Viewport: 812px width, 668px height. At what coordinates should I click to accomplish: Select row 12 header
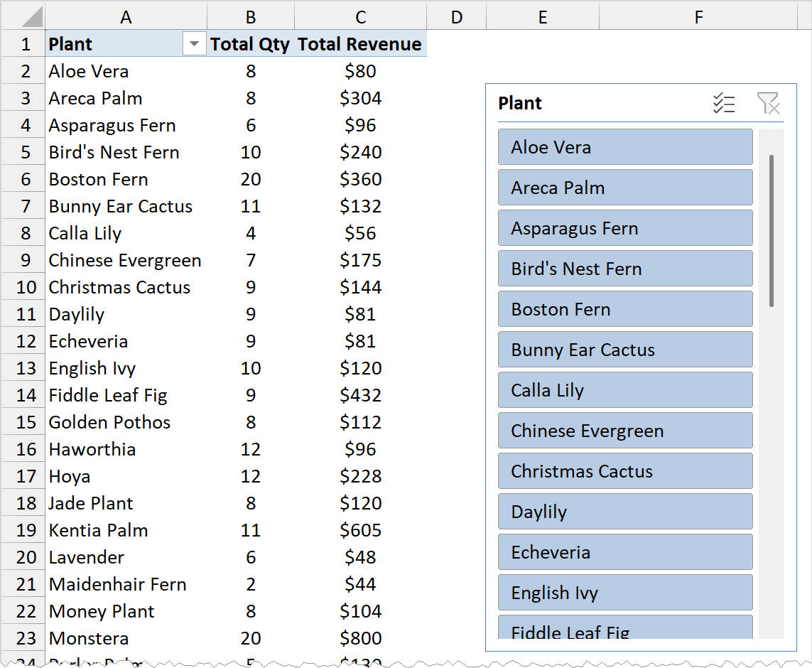click(25, 341)
